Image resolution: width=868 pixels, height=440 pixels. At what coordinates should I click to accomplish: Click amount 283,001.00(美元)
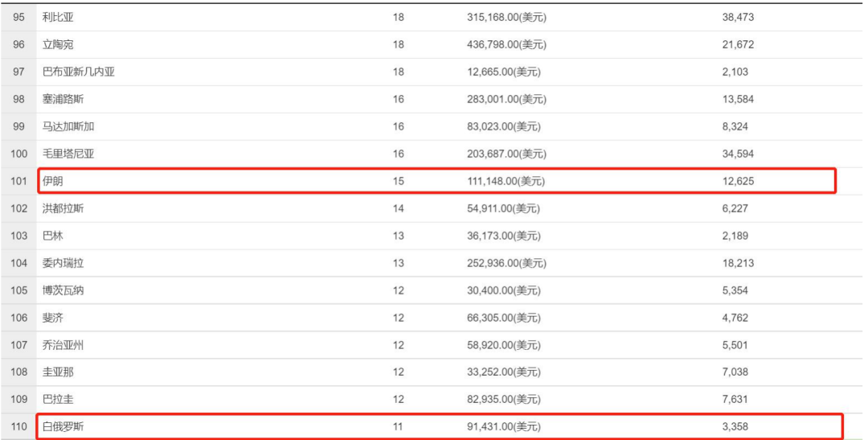click(506, 99)
